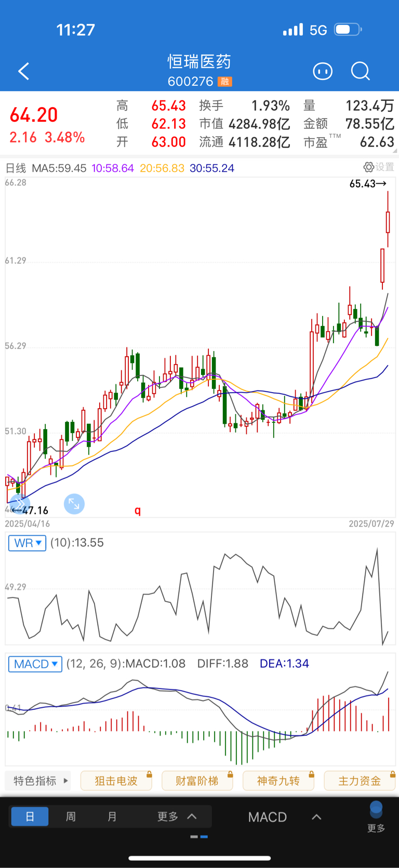Tap the yellow MA20 56.83 label
399x868 pixels.
point(162,168)
